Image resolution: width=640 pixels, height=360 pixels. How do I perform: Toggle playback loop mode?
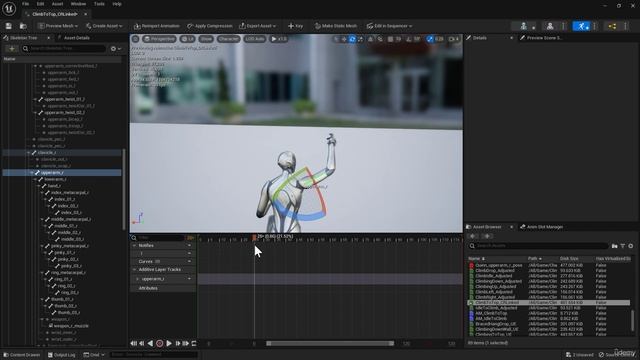[194, 343]
